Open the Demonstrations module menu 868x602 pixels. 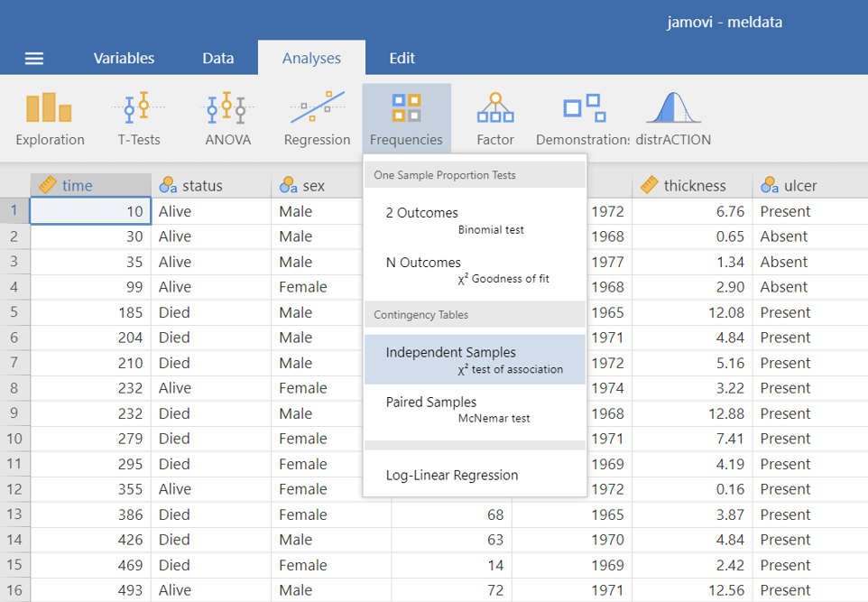pos(583,119)
